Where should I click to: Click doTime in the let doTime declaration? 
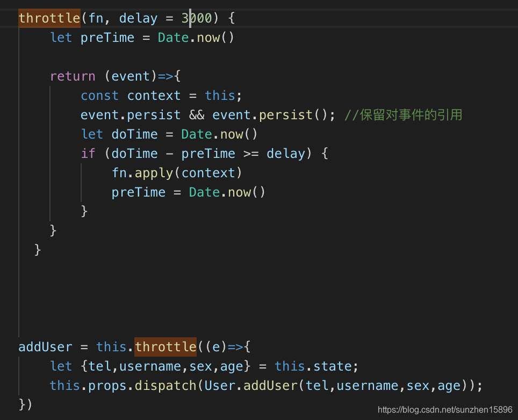(134, 134)
